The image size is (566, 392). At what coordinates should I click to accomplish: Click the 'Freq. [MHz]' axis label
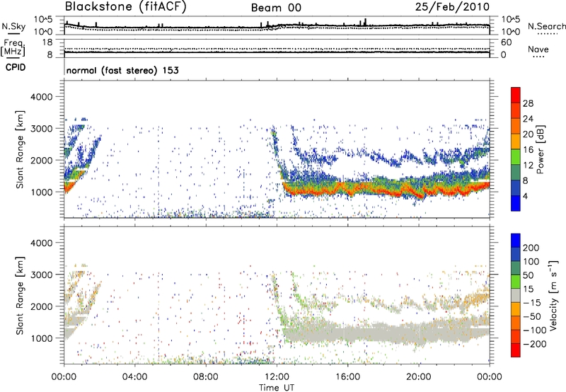coord(13,48)
